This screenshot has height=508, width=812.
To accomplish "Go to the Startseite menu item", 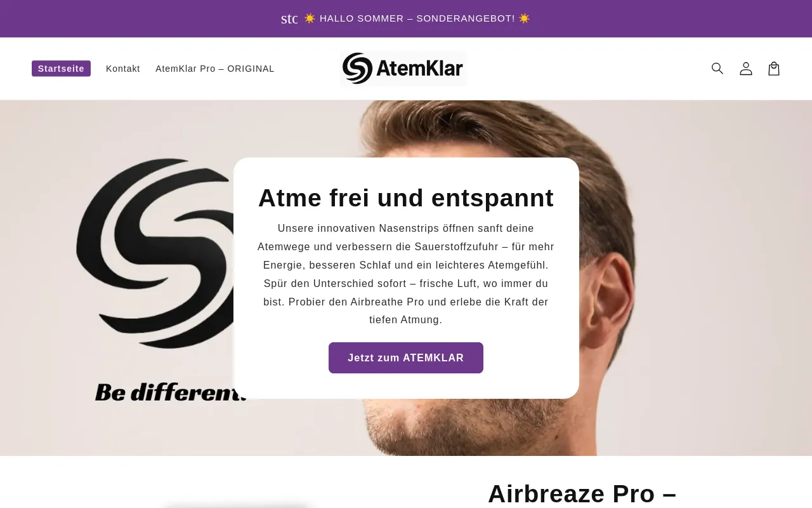I will 61,69.
